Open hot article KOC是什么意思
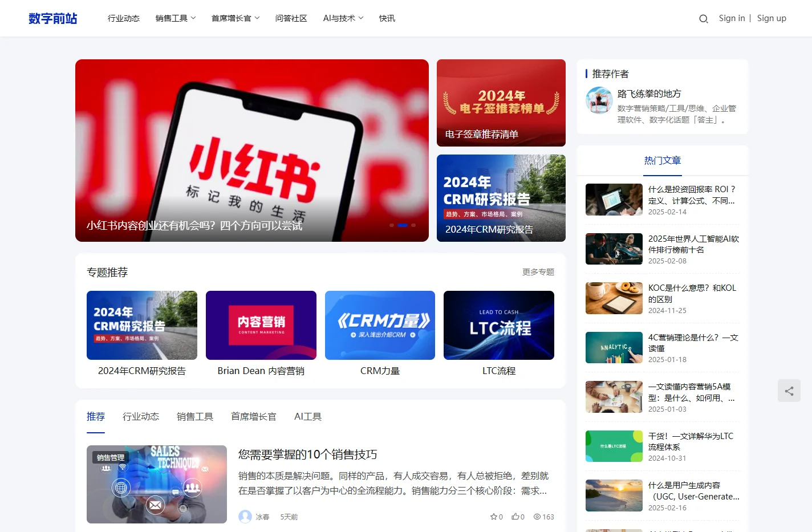Image resolution: width=812 pixels, height=532 pixels. coord(692,294)
